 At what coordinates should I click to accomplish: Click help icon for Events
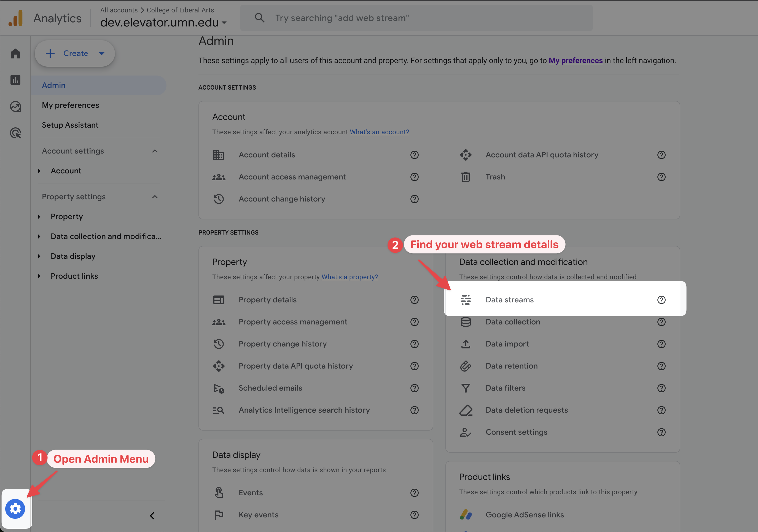click(414, 493)
